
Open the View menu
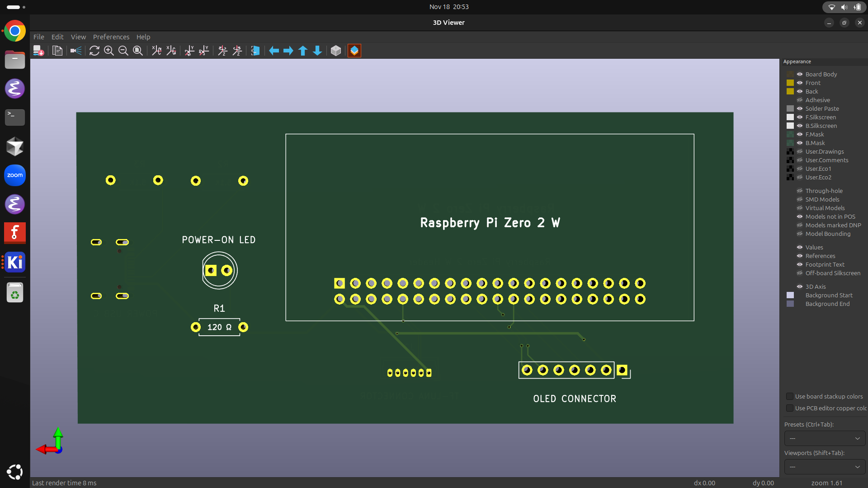(x=78, y=37)
